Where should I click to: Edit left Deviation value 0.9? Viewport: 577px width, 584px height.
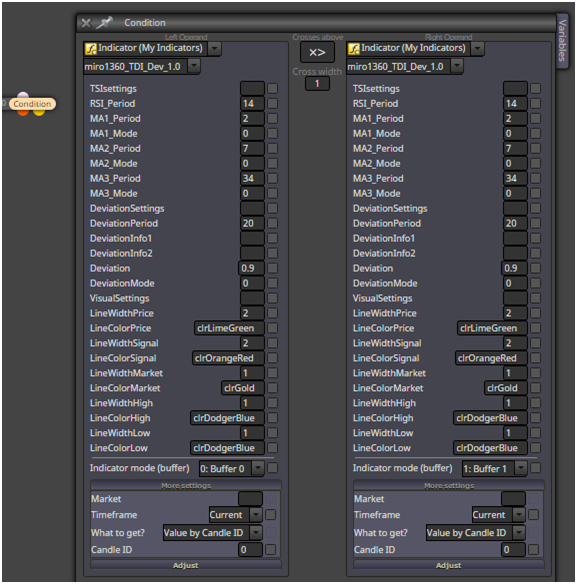[x=251, y=268]
